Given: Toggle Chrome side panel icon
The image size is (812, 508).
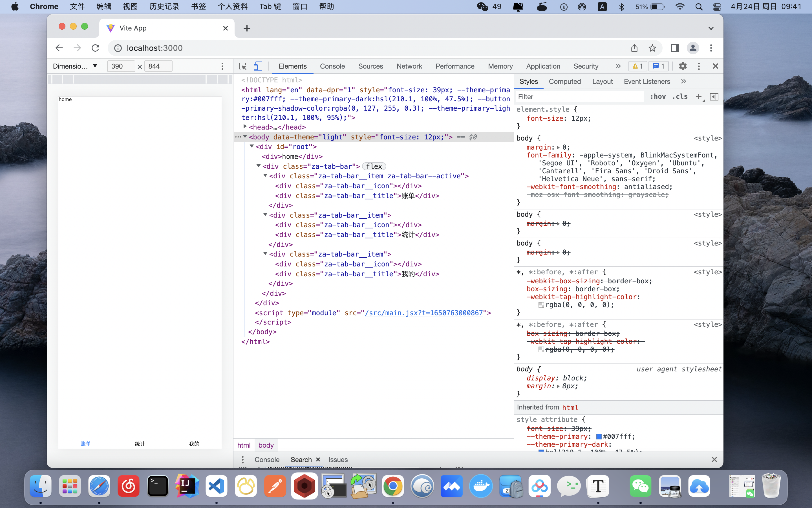Looking at the screenshot, I should [675, 48].
